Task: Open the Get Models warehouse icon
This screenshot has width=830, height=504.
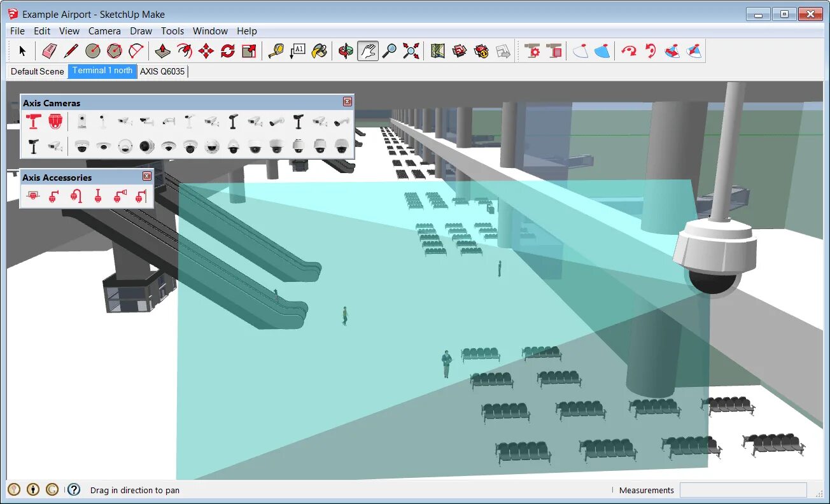Action: tap(460, 51)
